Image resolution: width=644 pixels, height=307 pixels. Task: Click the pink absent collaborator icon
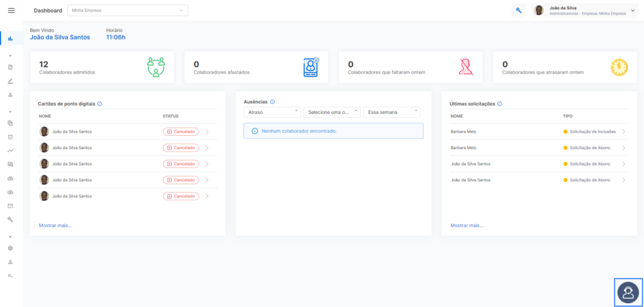[466, 67]
